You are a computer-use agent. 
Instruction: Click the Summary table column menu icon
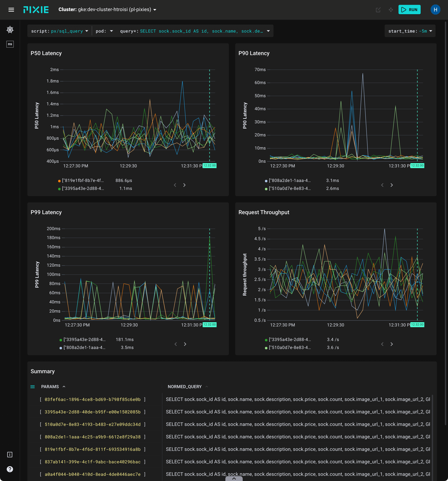[x=33, y=387]
